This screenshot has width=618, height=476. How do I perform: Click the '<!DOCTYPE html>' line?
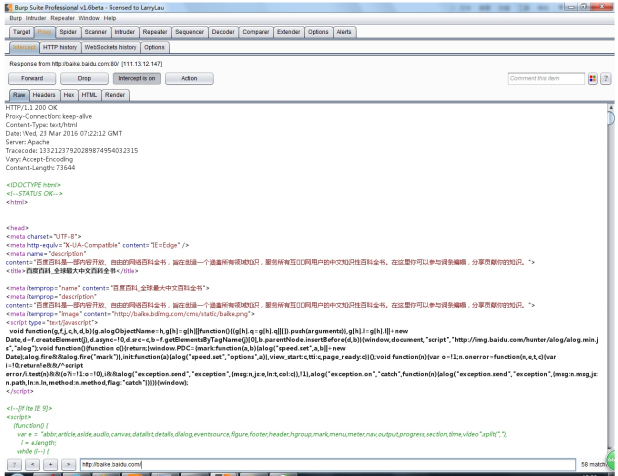pyautogui.click(x=33, y=185)
